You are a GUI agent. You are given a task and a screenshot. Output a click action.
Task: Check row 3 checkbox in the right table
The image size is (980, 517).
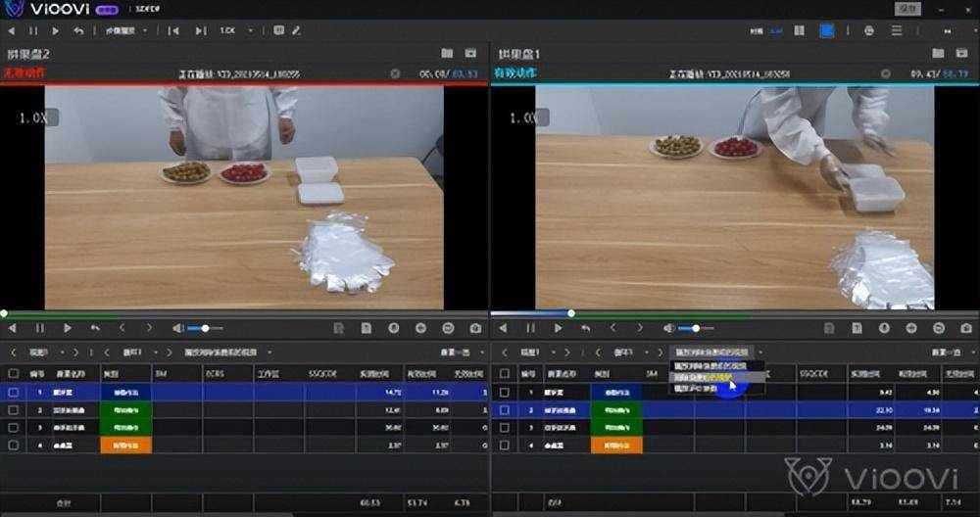tap(504, 428)
